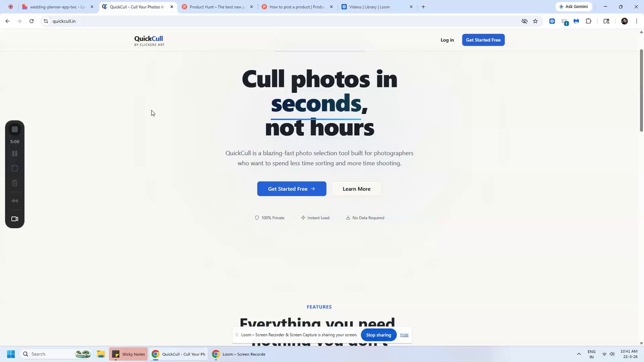644x362 pixels.
Task: Click the Windows taskbar Search box
Action: tap(56, 354)
